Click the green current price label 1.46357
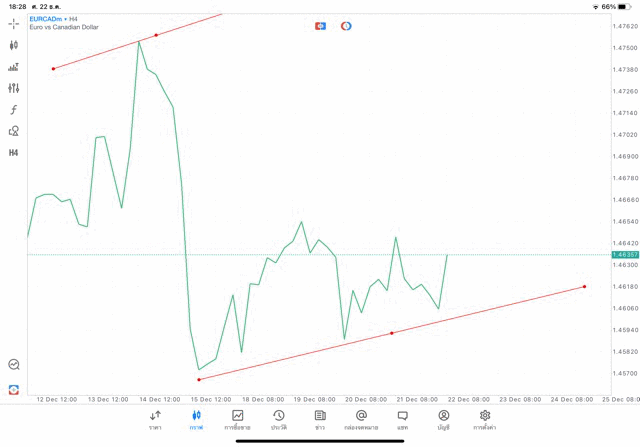 (624, 255)
